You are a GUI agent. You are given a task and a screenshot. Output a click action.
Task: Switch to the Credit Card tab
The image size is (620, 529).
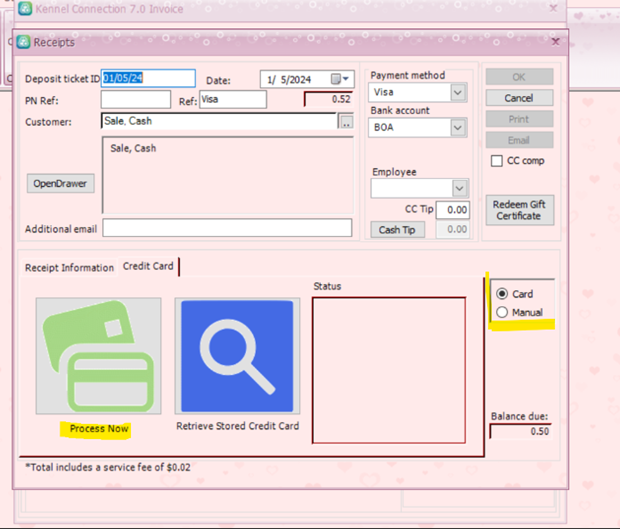(148, 266)
